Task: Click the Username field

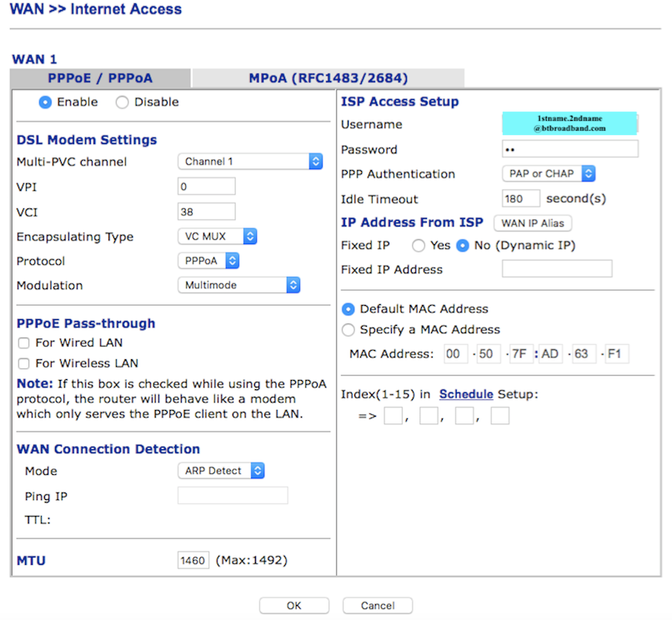Action: (570, 123)
